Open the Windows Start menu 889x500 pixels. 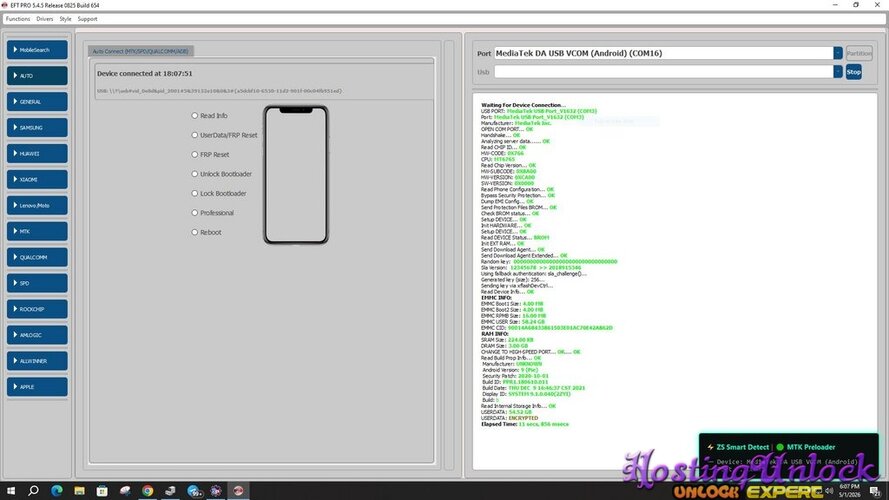coord(11,490)
